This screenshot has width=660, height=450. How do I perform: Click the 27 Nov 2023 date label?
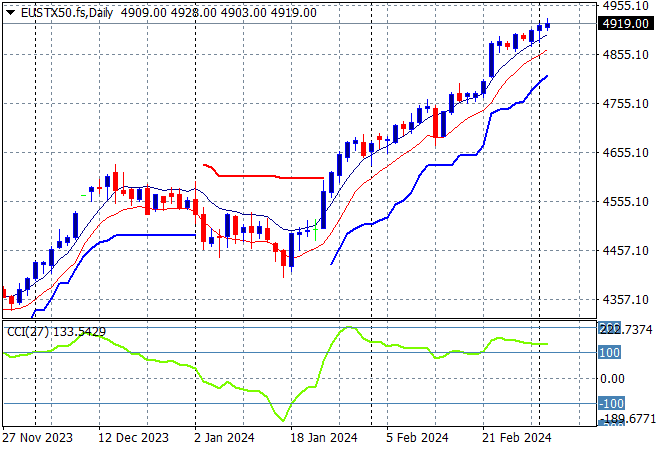(x=36, y=438)
